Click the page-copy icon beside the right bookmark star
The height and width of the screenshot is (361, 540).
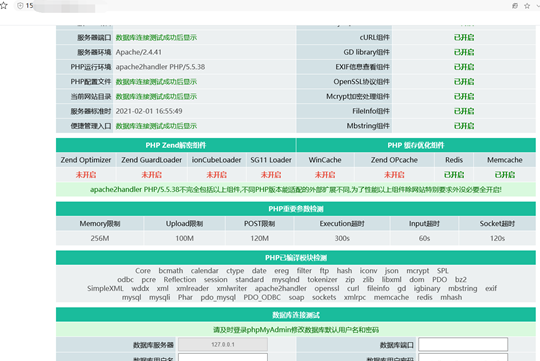click(x=515, y=6)
